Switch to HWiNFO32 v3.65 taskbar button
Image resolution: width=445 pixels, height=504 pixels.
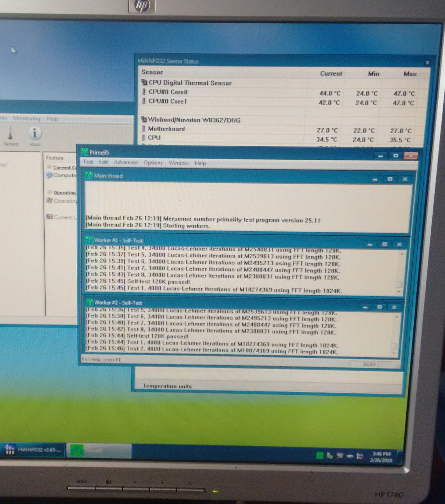click(x=33, y=450)
